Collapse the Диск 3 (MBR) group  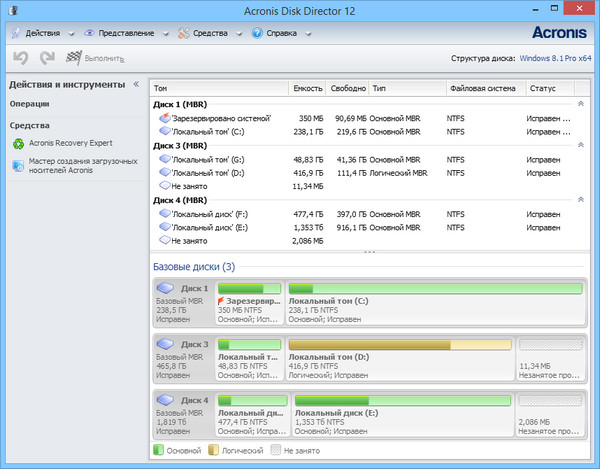pos(581,145)
